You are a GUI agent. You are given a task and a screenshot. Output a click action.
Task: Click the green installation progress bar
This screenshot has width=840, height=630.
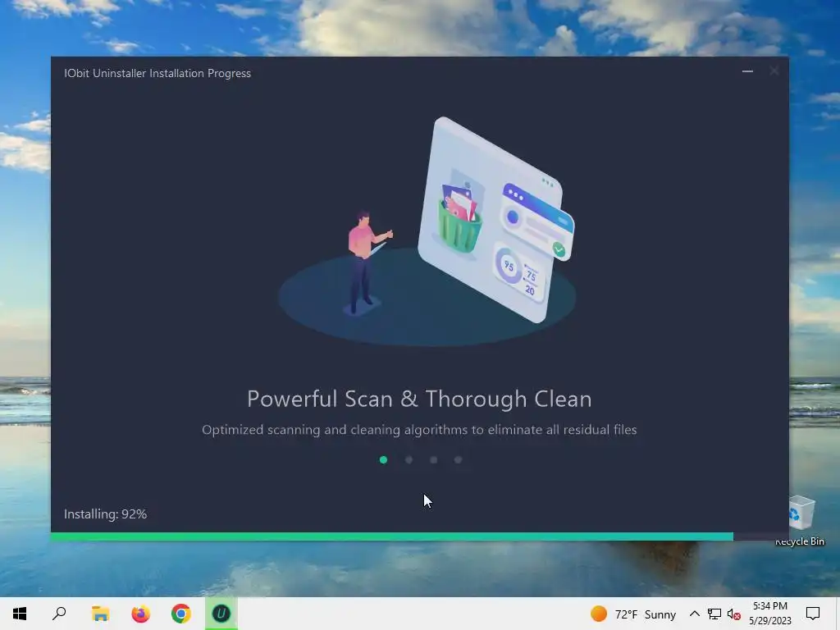click(392, 536)
